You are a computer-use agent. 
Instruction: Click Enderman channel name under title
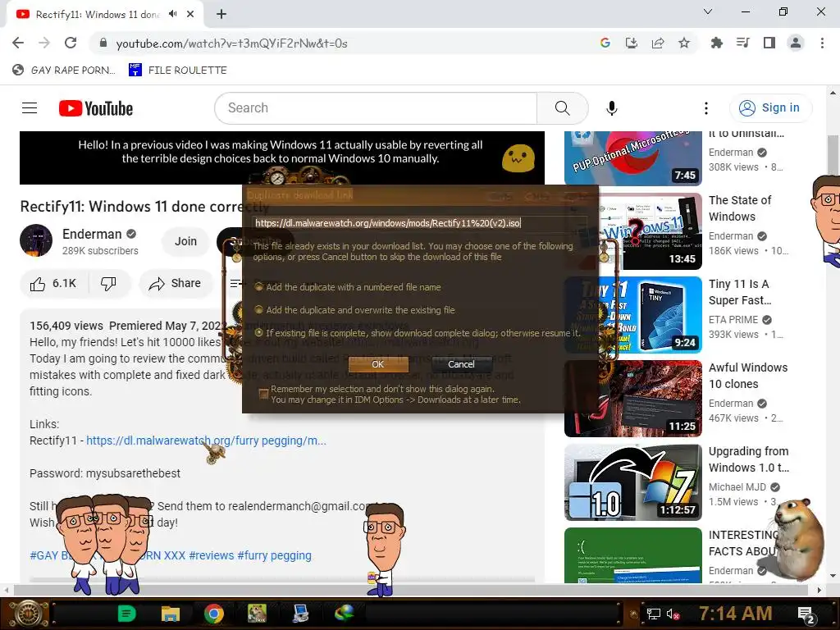92,234
